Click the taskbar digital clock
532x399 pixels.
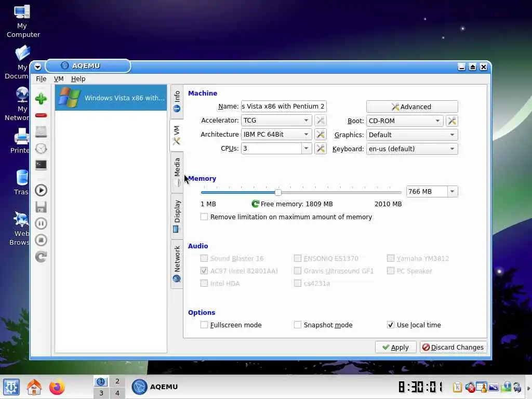point(421,387)
